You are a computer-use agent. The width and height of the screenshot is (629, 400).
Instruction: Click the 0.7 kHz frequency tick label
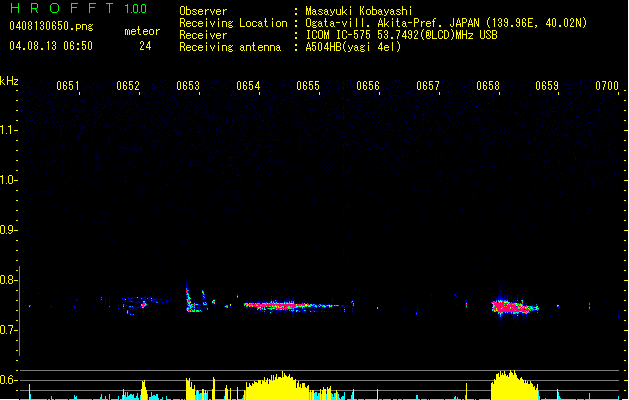click(x=8, y=330)
